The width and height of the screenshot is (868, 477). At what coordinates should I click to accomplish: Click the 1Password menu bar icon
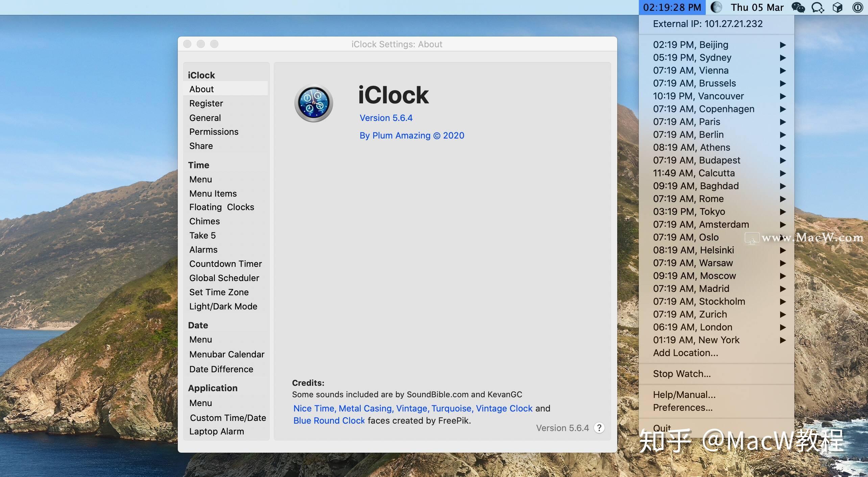[858, 7]
